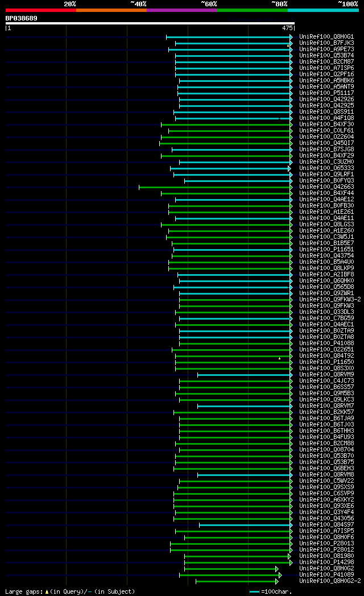This screenshot has height=596, width=364.
Task: Select the UniRef100_Q42926 label
Action: coord(326,99)
